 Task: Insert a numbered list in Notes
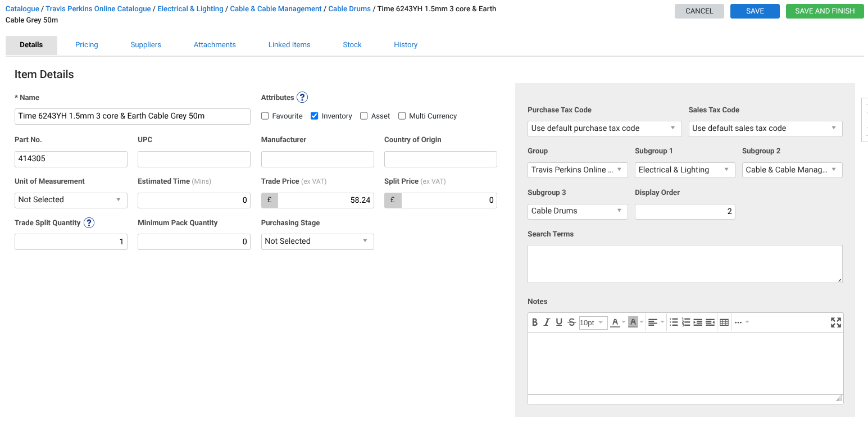685,322
